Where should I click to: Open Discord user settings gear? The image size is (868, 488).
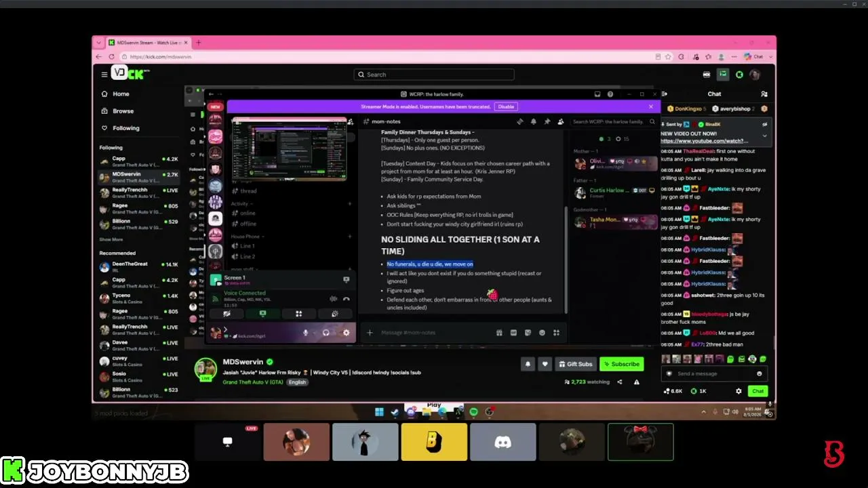(347, 333)
